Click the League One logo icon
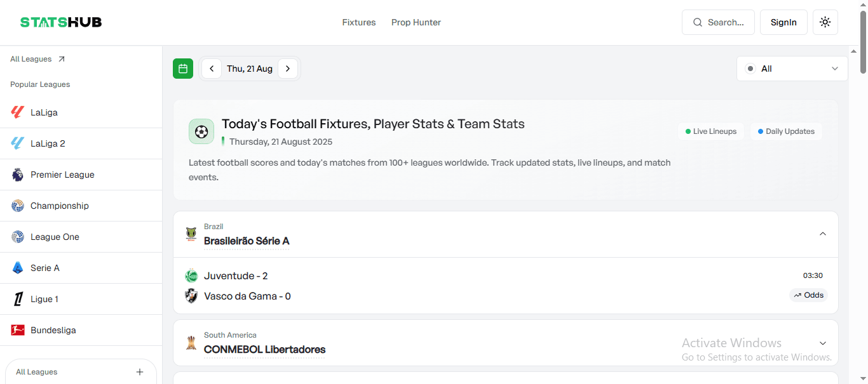Screen dimensions: 868x384 (18, 237)
